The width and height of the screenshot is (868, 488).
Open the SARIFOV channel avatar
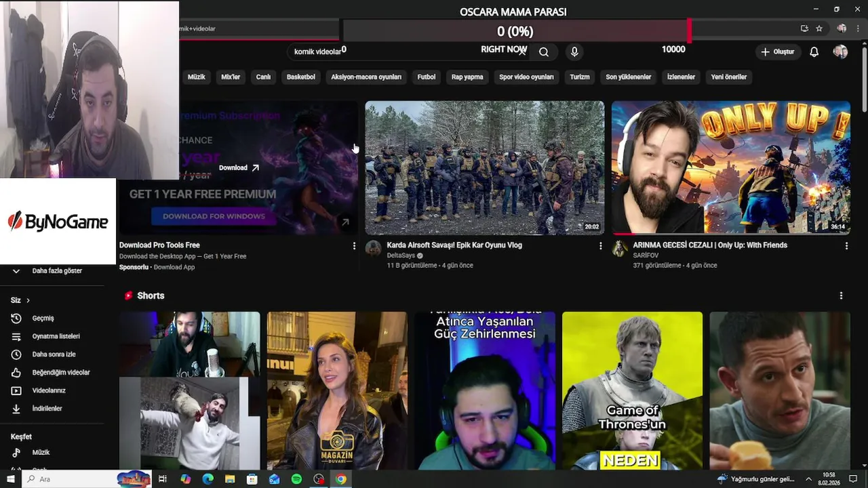[x=619, y=248]
